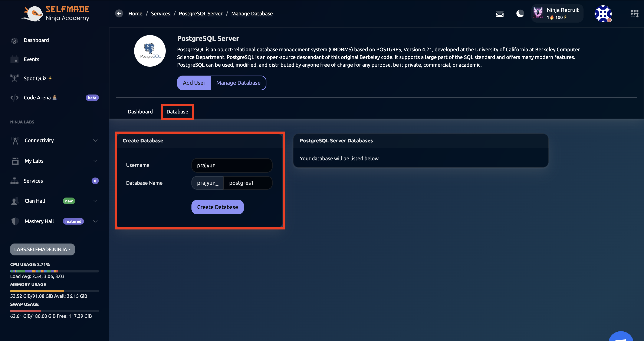Expand the Clan Hall section chevron

[95, 201]
